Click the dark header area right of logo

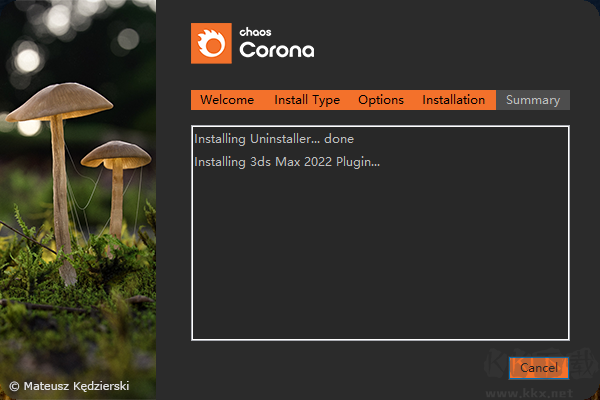450,45
